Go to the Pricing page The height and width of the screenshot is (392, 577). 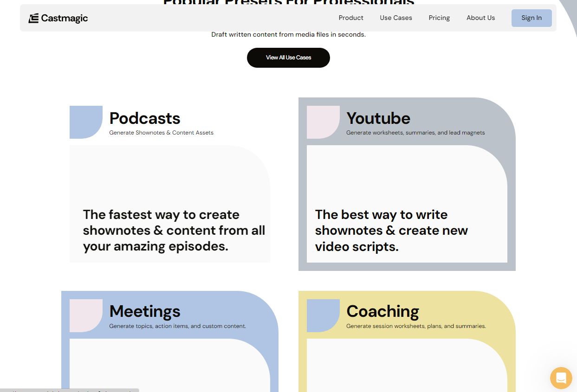tap(439, 18)
